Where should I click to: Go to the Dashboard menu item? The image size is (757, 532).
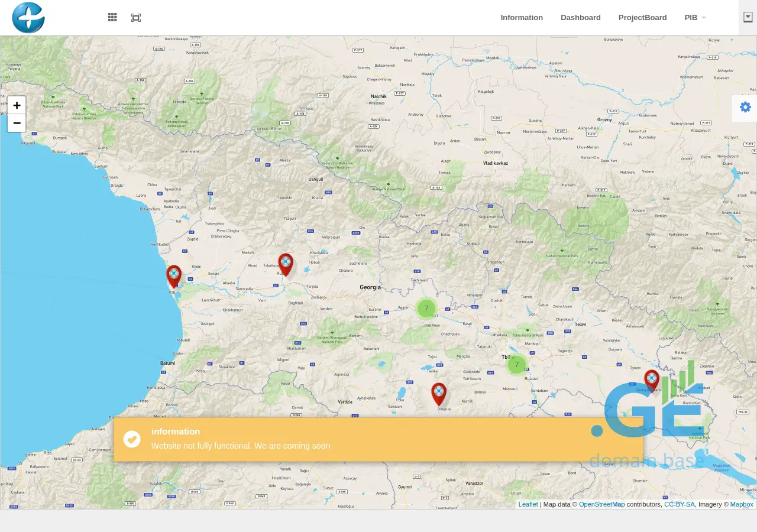[580, 18]
